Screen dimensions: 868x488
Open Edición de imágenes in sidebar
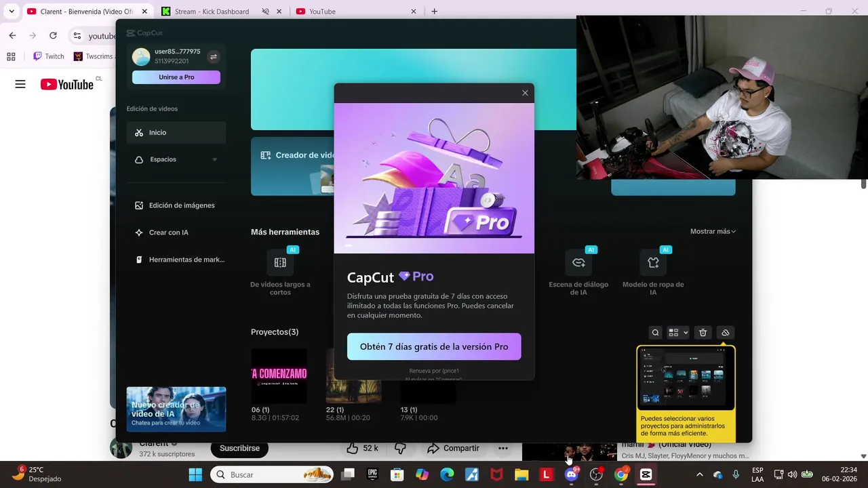176,205
